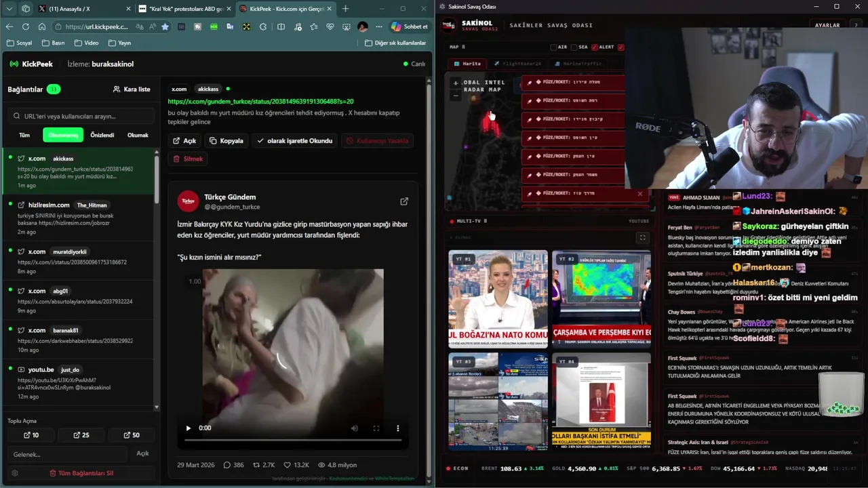Open Sohbet et Copilot button
The width and height of the screenshot is (868, 488).
tap(410, 26)
